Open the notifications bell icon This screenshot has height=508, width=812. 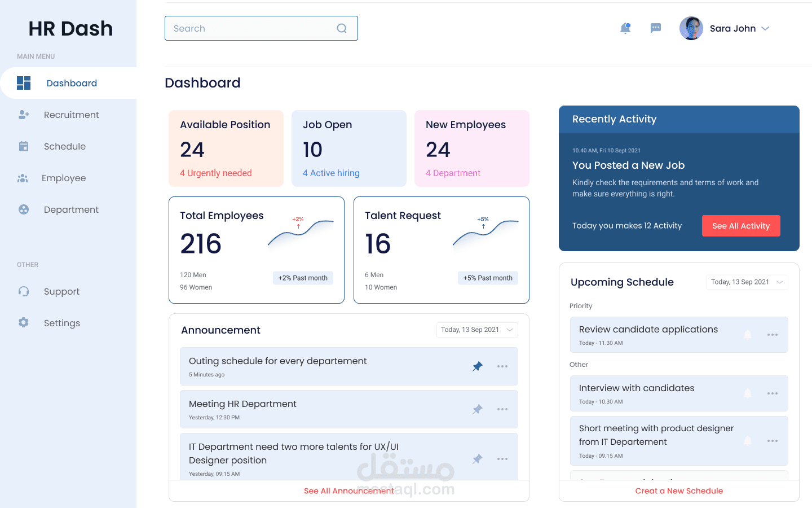(x=625, y=28)
